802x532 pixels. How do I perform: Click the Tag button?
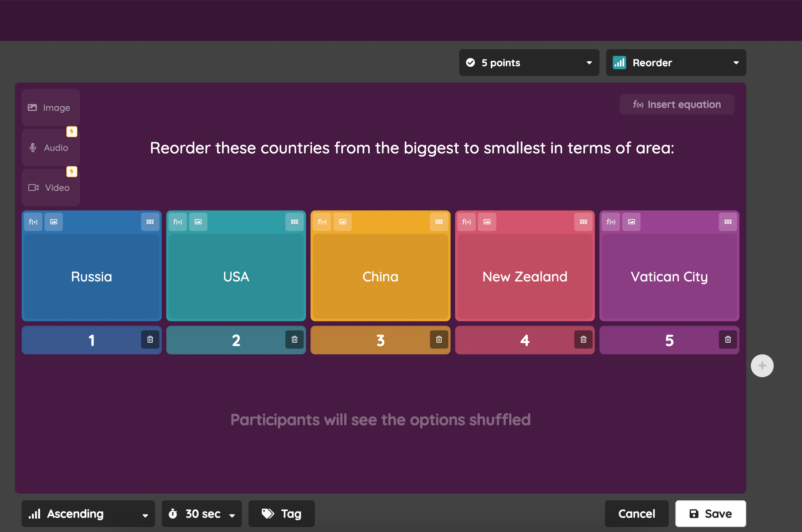tap(281, 514)
